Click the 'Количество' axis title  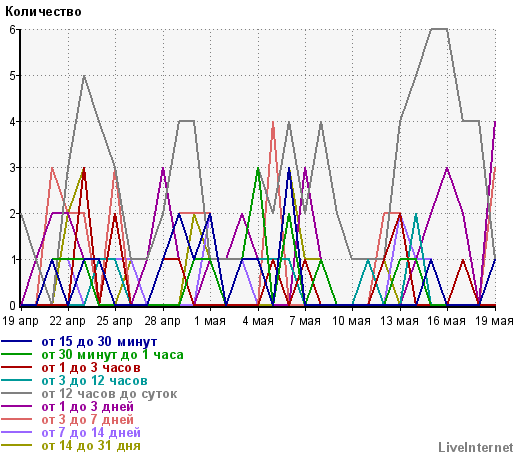click(x=43, y=12)
